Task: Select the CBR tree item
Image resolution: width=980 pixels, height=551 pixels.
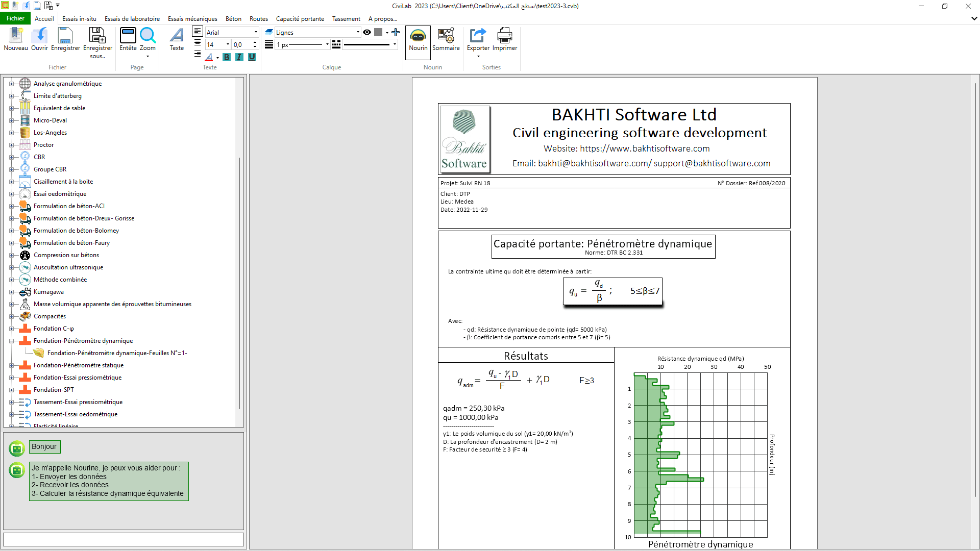Action: click(39, 157)
